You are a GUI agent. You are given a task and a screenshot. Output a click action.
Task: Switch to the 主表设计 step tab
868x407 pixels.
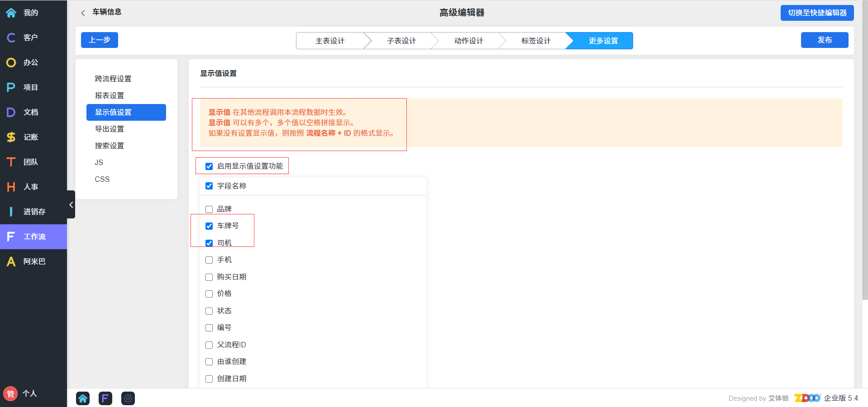[330, 41]
